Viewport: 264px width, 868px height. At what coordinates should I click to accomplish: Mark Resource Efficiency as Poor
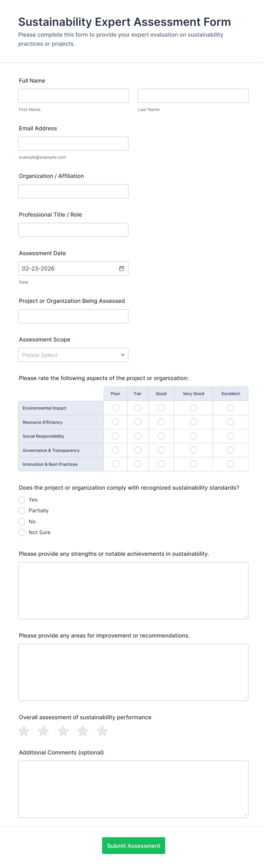(115, 422)
